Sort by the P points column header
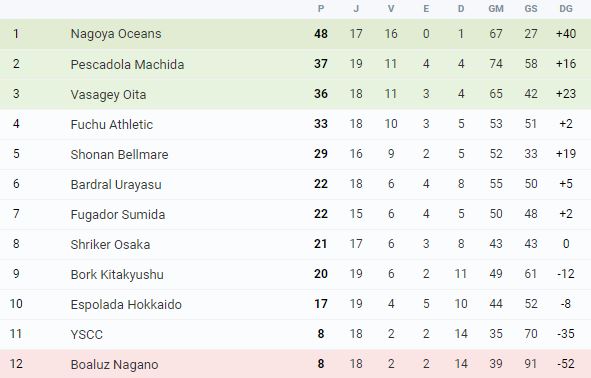Screen dimensions: 591x378 321,9
